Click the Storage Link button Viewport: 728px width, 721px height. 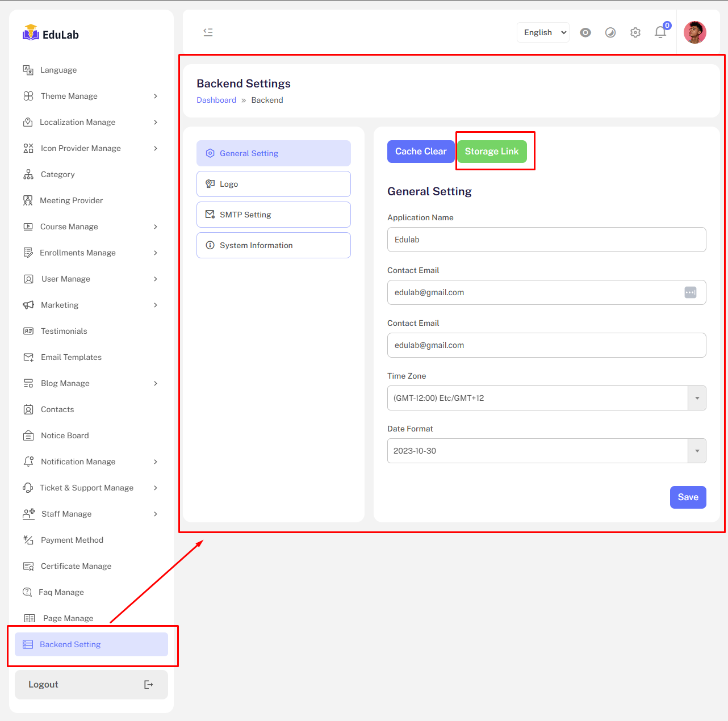pyautogui.click(x=492, y=152)
